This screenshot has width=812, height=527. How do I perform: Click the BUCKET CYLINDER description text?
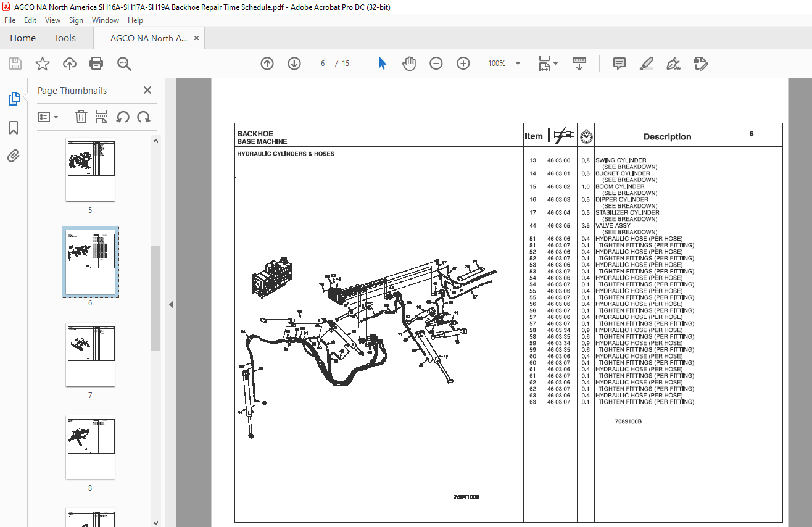point(623,173)
